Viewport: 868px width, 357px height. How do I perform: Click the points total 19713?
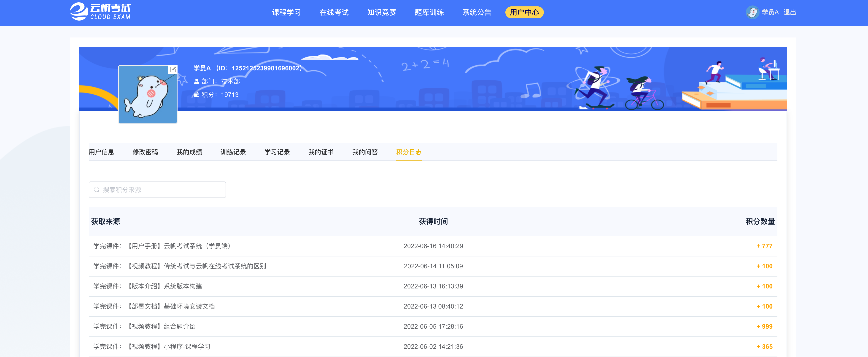pos(229,95)
